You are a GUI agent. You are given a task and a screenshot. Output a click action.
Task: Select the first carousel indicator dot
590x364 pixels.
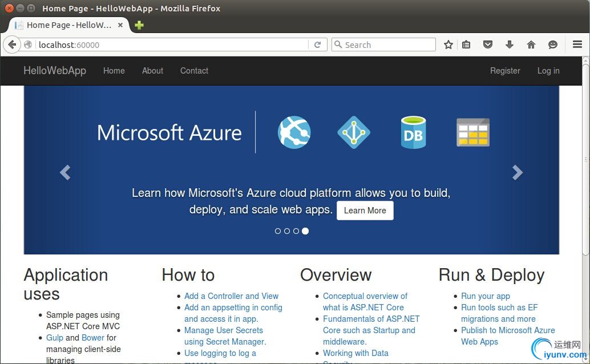pos(278,231)
